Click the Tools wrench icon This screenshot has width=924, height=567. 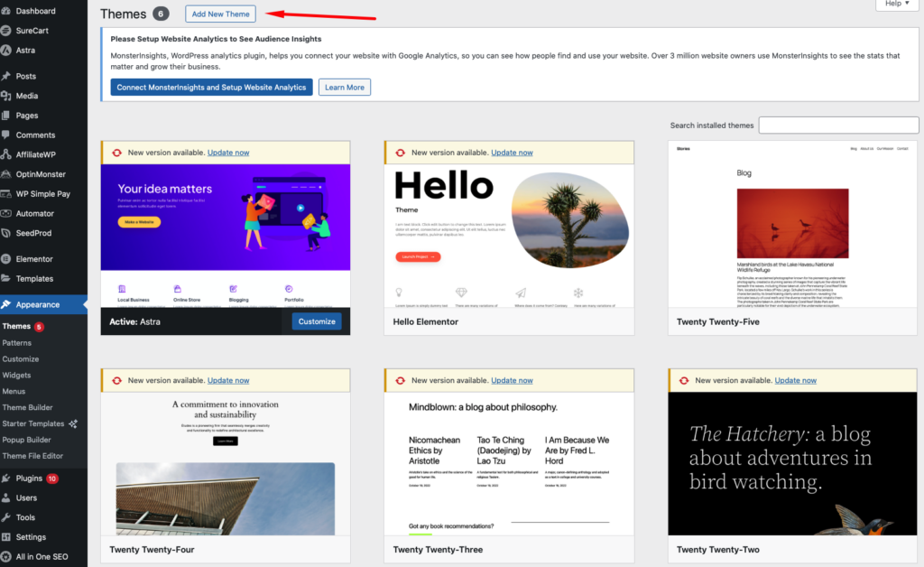pyautogui.click(x=7, y=517)
